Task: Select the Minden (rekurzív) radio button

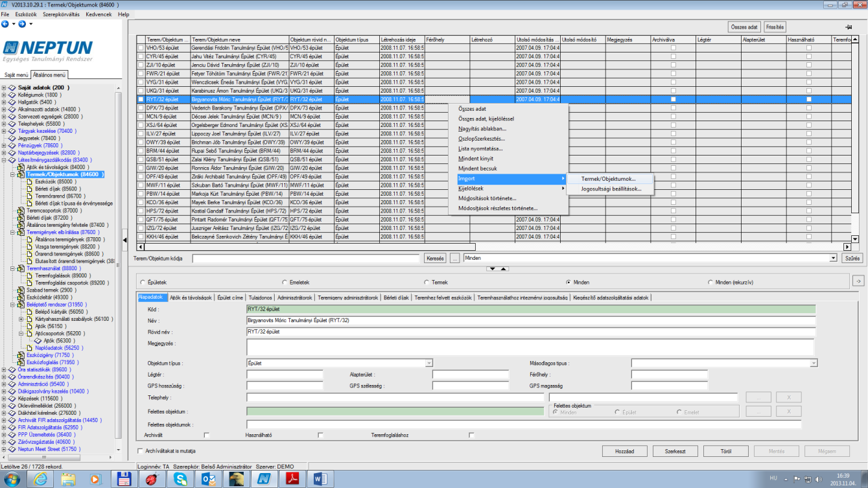Action: coord(710,283)
